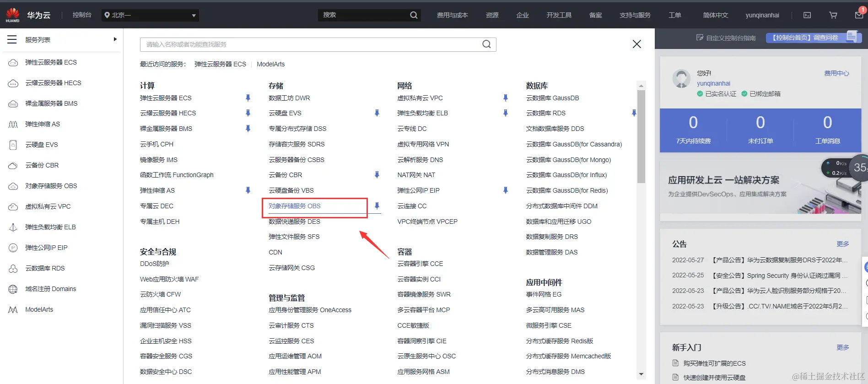Open the 工单 menu

coord(675,15)
